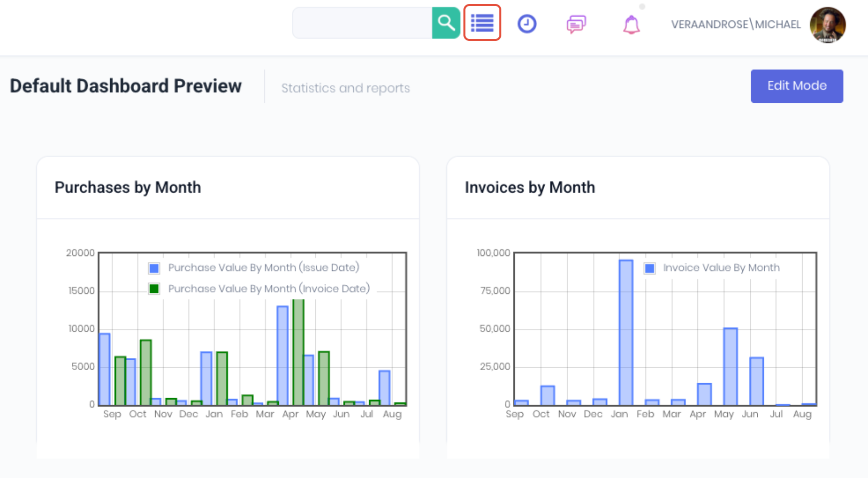Click the Jan bar in Invoices chart
Screen dimensions: 868x478
[626, 332]
